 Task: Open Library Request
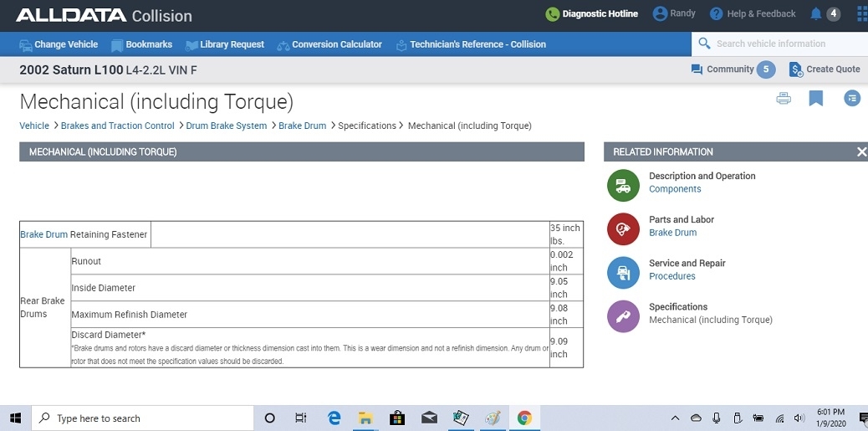pyautogui.click(x=224, y=44)
